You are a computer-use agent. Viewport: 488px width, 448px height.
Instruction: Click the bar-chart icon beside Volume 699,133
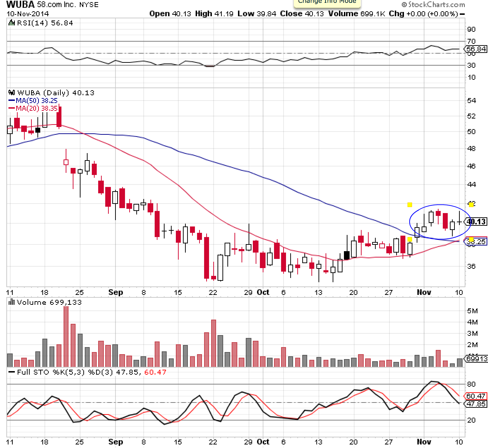(x=12, y=302)
